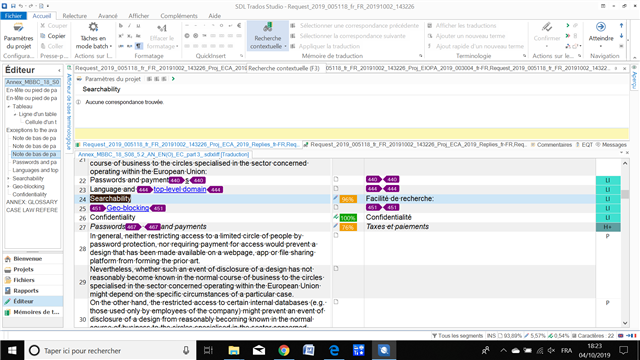Switch to the Relecture ribbon tab
Image resolution: width=640 pixels, height=360 pixels.
74,16
